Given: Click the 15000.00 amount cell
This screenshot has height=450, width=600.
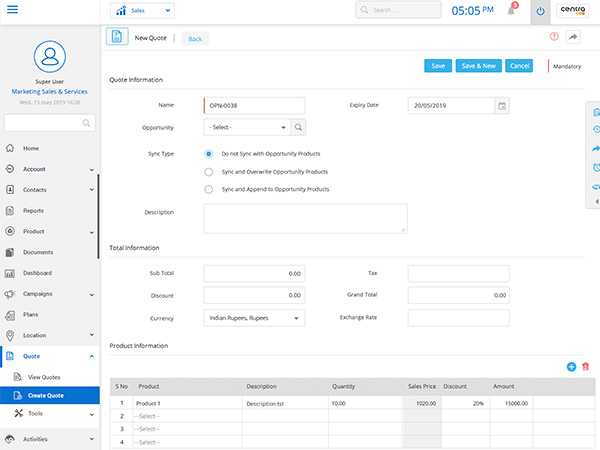Looking at the screenshot, I should [x=511, y=403].
